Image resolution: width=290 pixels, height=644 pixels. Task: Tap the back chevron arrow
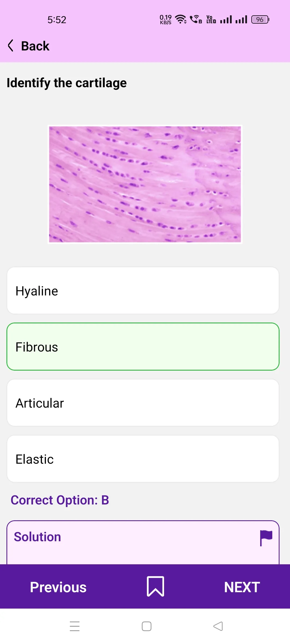(x=11, y=46)
